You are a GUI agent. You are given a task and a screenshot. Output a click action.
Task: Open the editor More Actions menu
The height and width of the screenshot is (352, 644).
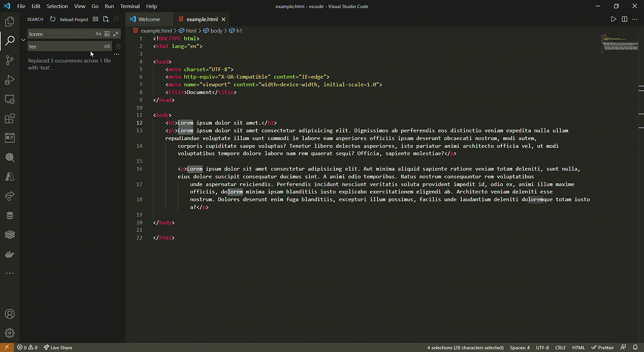(634, 19)
